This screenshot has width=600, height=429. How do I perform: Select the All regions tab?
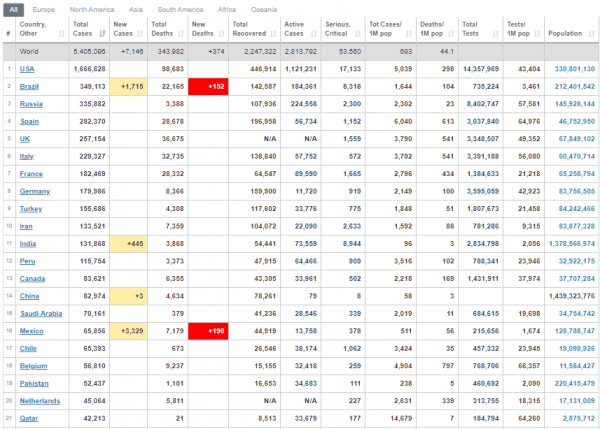pos(13,10)
